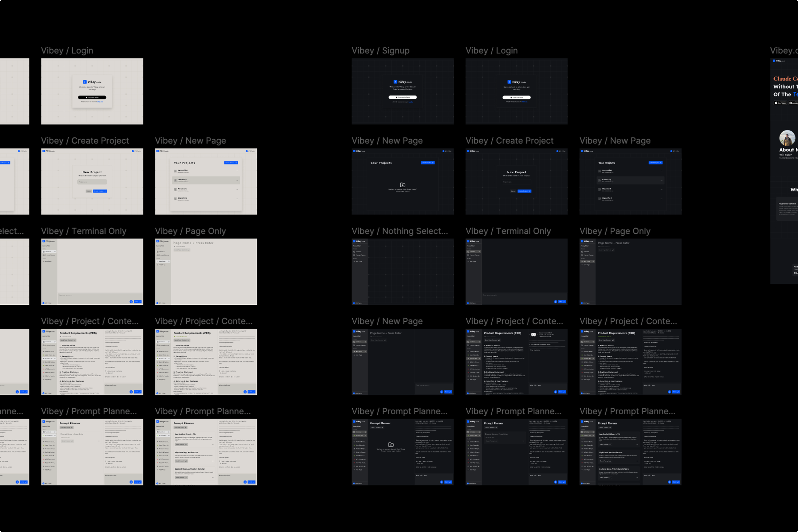Open more-options menu on dark Contextly project row

click(x=661, y=180)
